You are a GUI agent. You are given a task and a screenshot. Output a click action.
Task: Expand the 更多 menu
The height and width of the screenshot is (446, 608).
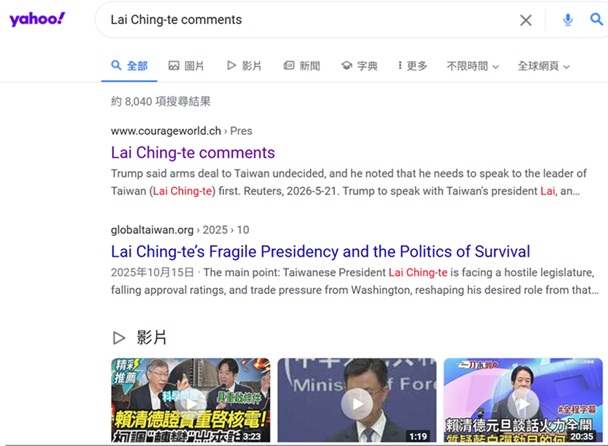[x=413, y=66]
